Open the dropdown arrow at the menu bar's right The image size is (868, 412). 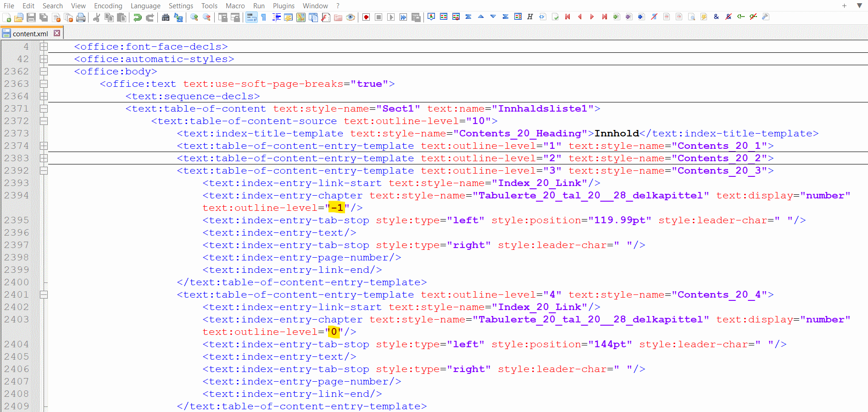pos(859,6)
